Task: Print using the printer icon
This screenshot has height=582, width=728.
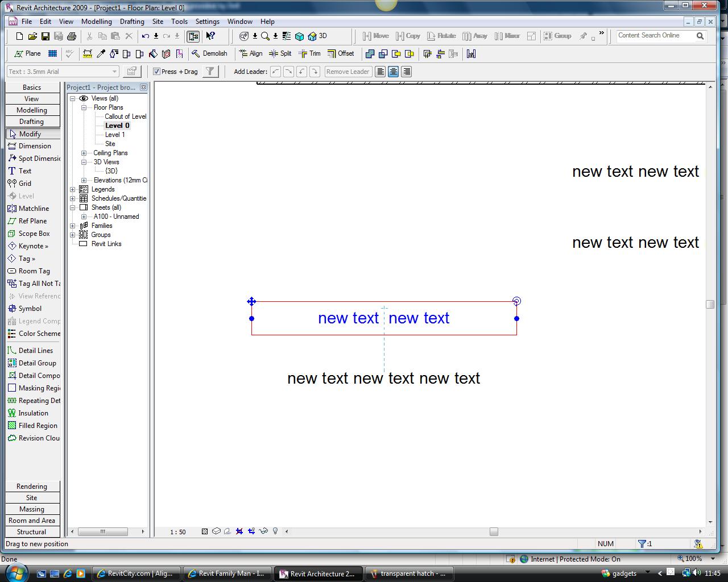Action: (x=71, y=36)
